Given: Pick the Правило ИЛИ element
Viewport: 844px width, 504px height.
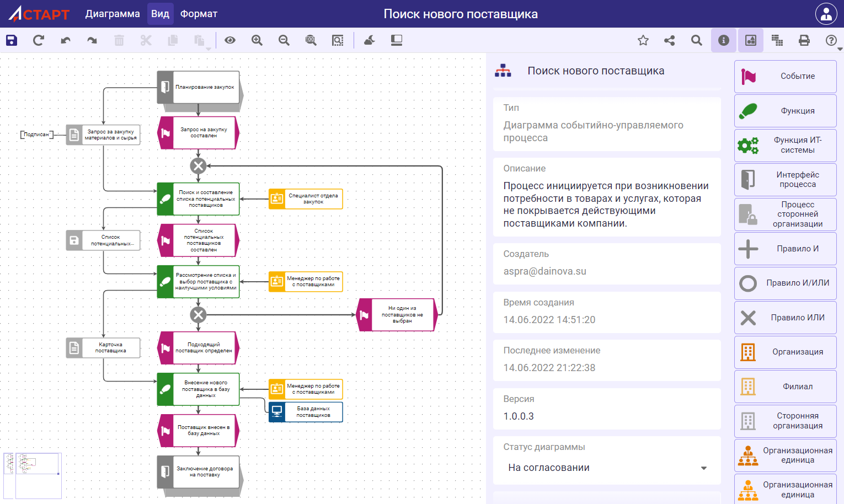Looking at the screenshot, I should pos(786,318).
